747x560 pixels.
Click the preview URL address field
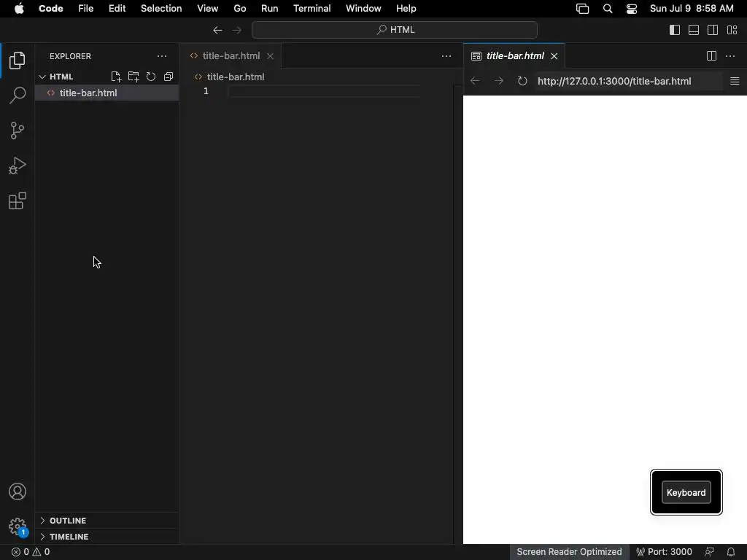tap(628, 81)
